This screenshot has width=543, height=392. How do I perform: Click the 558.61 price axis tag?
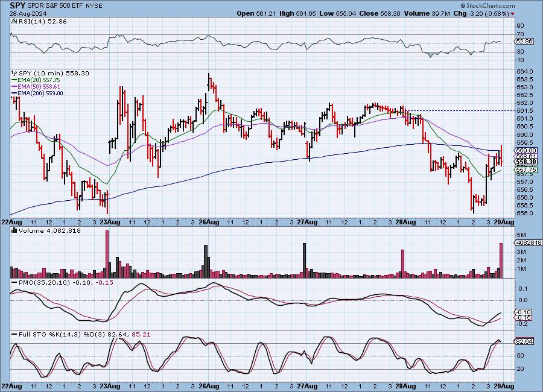pos(526,157)
